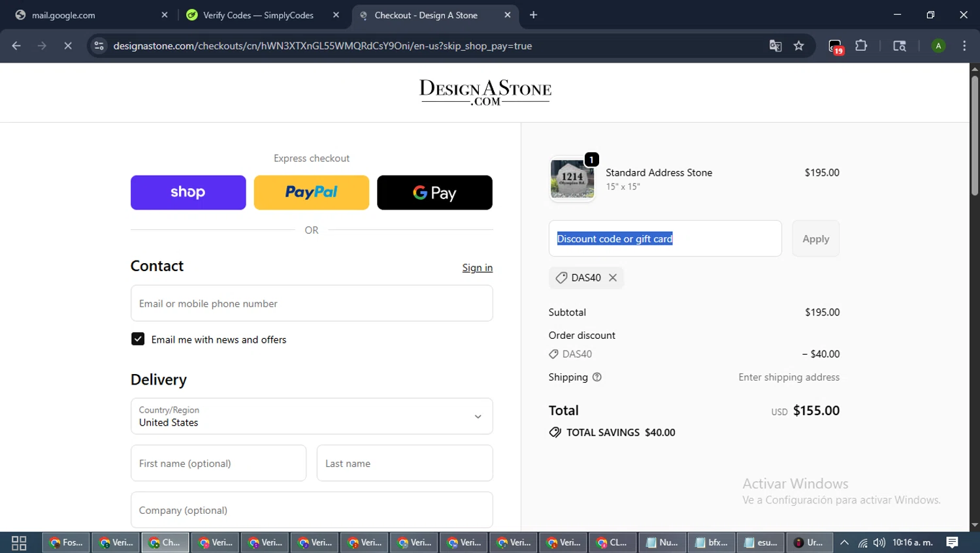Bookmark this page with the star icon

pyautogui.click(x=798, y=46)
